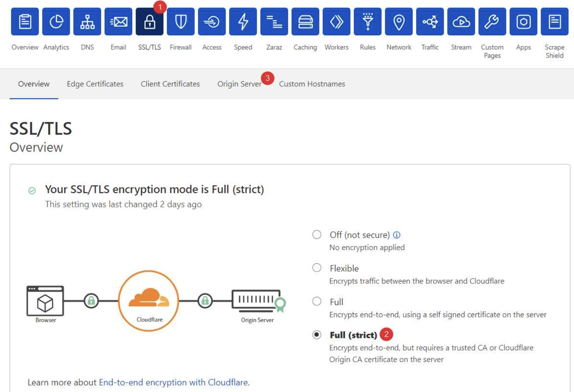574x392 pixels.
Task: Open the Apps icon
Action: pos(524,22)
